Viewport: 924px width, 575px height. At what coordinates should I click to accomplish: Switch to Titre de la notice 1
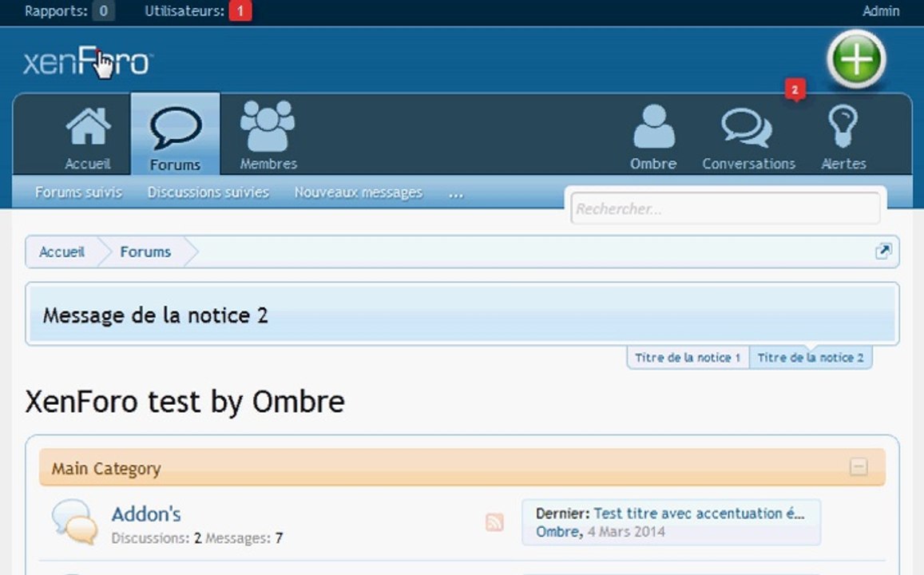point(688,358)
